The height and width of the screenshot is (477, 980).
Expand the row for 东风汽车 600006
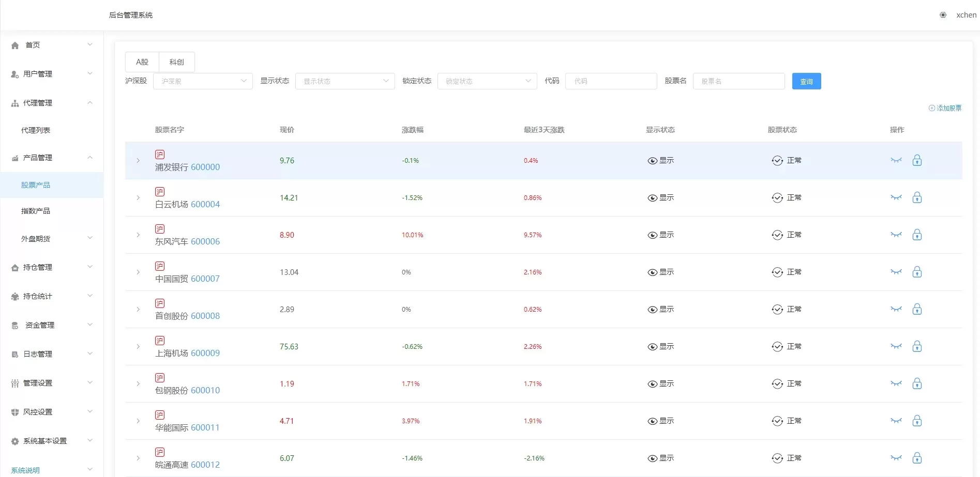[138, 235]
